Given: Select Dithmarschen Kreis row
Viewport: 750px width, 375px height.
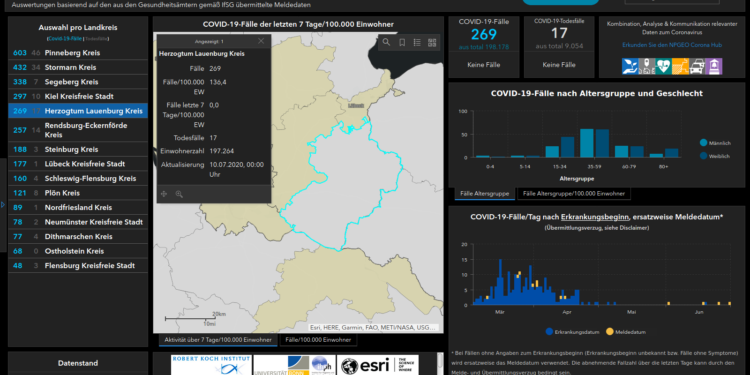Looking at the screenshot, I should [x=78, y=237].
